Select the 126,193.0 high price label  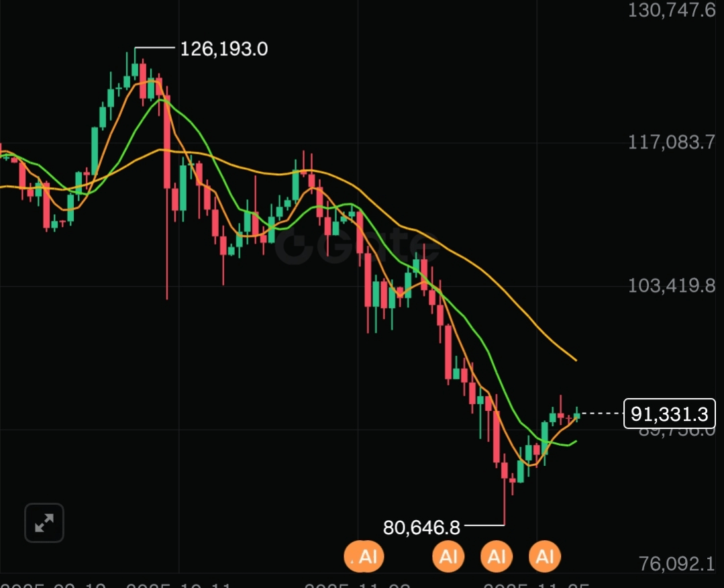(223, 48)
